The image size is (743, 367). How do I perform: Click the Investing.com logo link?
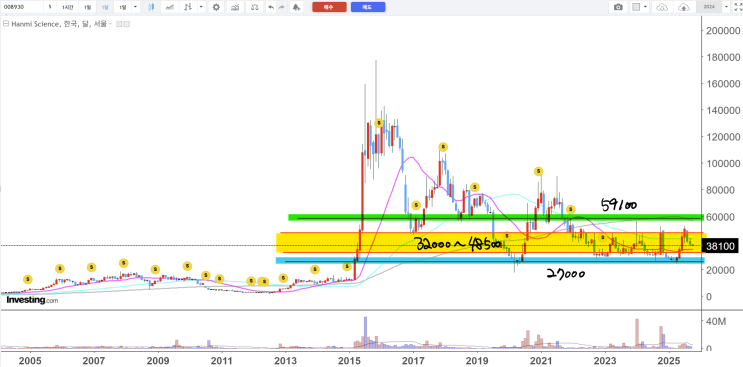pos(32,300)
